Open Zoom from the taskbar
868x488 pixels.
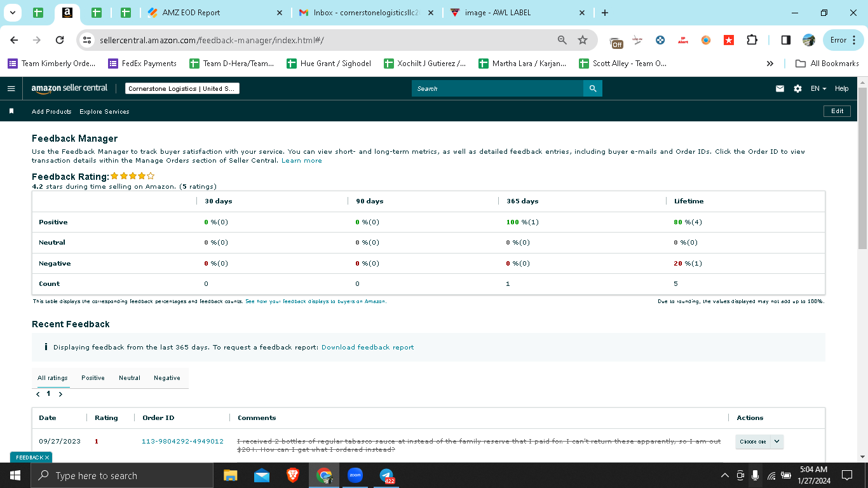point(355,475)
